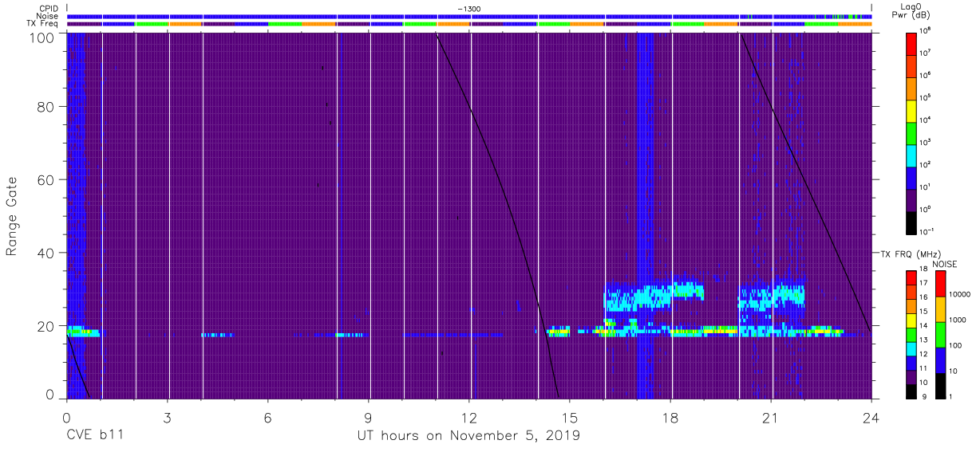Click the 3 tick on the UT hours axis

[x=167, y=417]
